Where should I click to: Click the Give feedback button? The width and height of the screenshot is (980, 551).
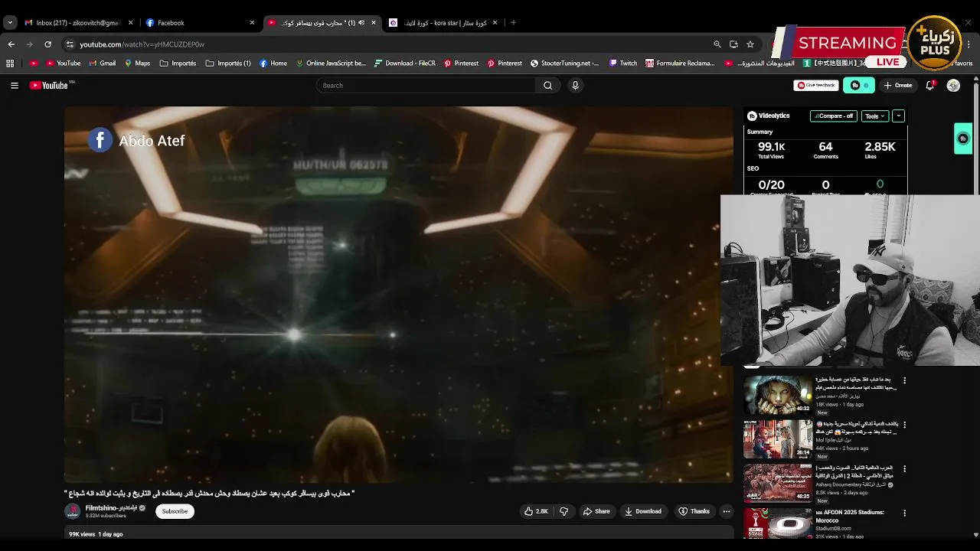[816, 86]
